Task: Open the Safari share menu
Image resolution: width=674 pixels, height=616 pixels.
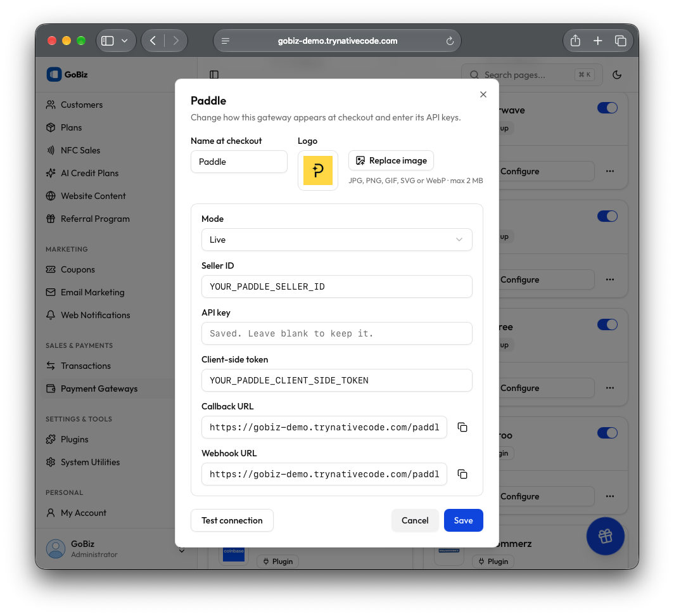Action: tap(575, 41)
